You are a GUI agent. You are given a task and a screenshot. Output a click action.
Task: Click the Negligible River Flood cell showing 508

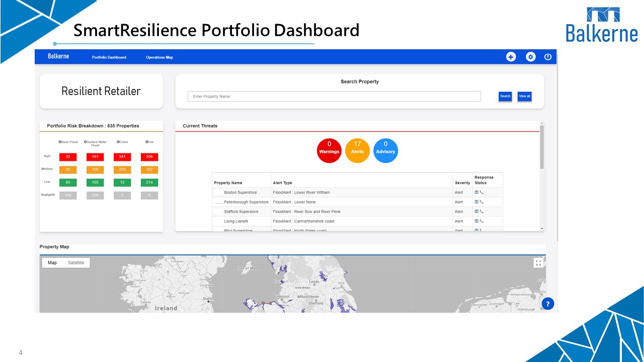point(68,195)
